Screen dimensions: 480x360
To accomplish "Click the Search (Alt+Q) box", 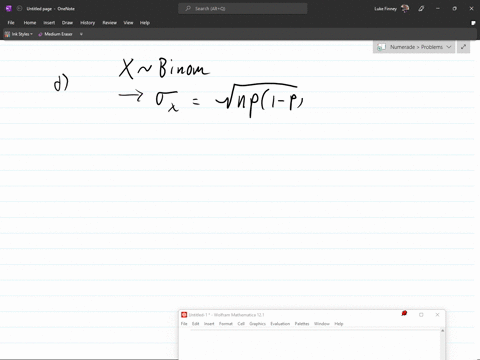I will coord(243,9).
